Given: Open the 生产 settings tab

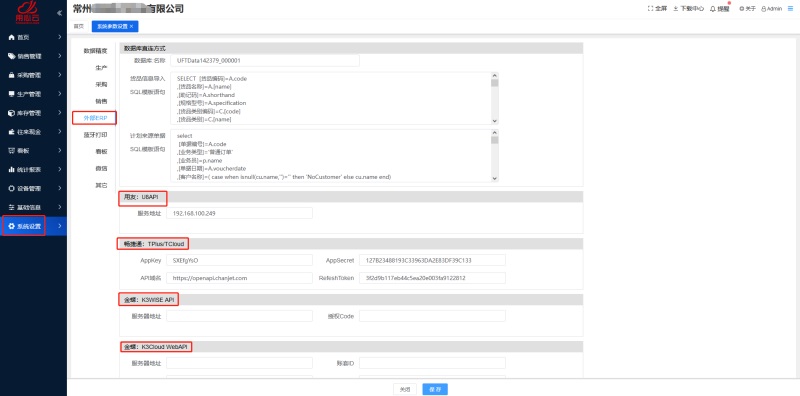Looking at the screenshot, I should [x=101, y=68].
